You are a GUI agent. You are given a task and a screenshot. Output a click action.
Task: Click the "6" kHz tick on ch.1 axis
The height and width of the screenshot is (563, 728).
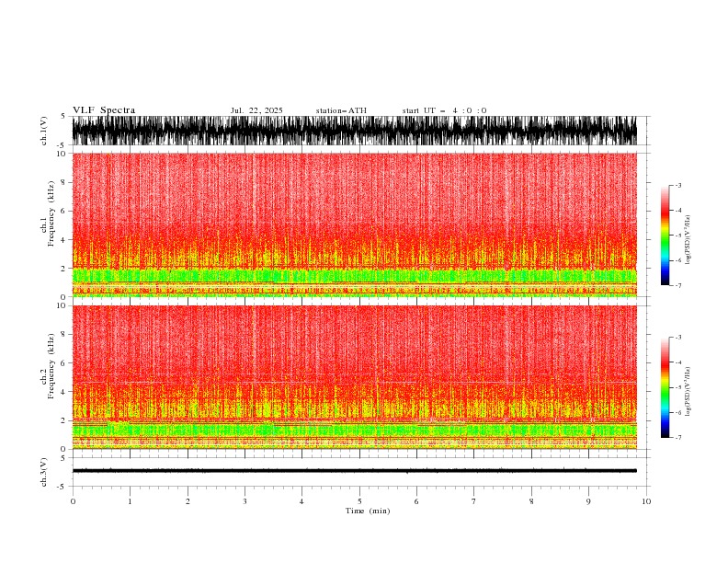63,211
